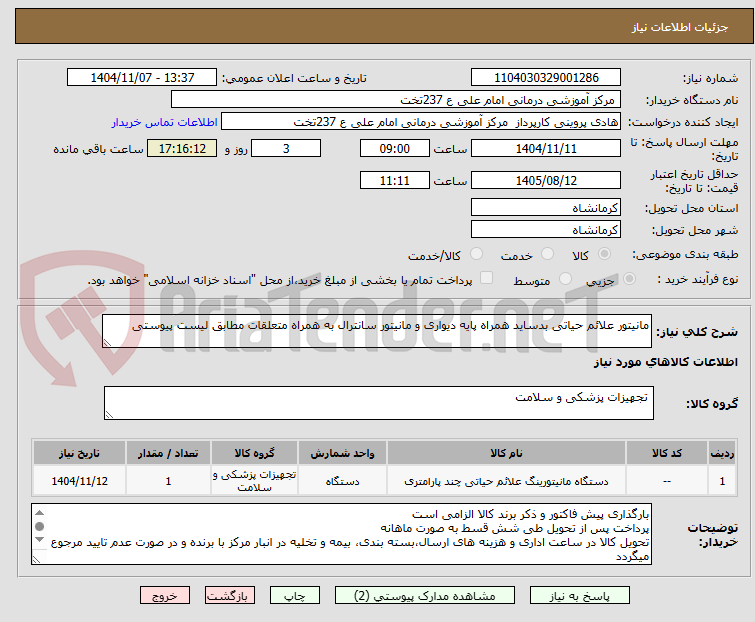
Task: Click the خروج exit button
Action: click(165, 596)
